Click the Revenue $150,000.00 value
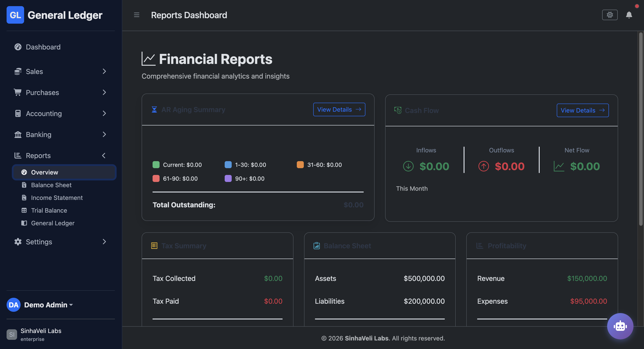Screen dimensions: 644x349 click(587, 278)
